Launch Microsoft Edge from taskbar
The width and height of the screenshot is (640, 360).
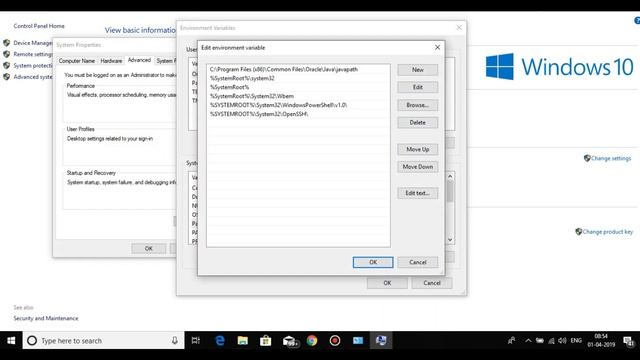(x=220, y=340)
